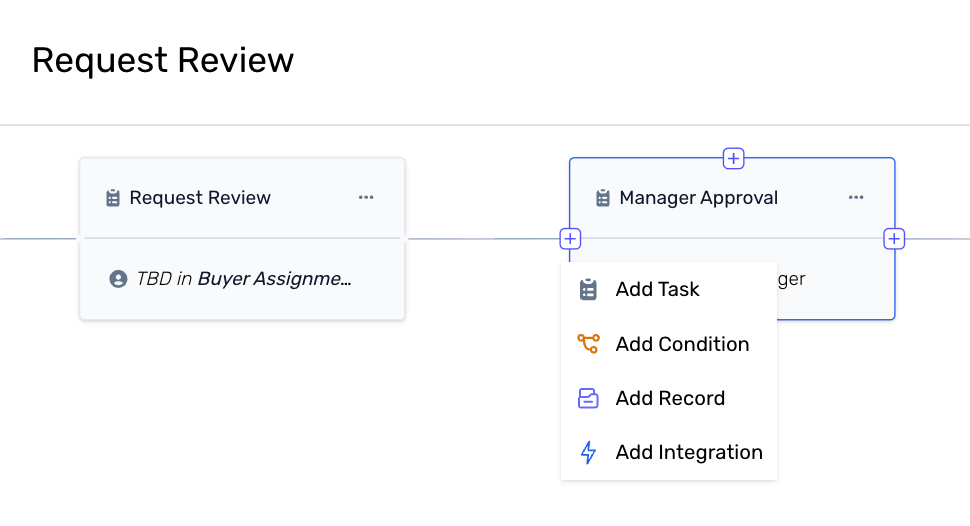Click the lightning bolt icon for Add Integration

[x=588, y=453]
